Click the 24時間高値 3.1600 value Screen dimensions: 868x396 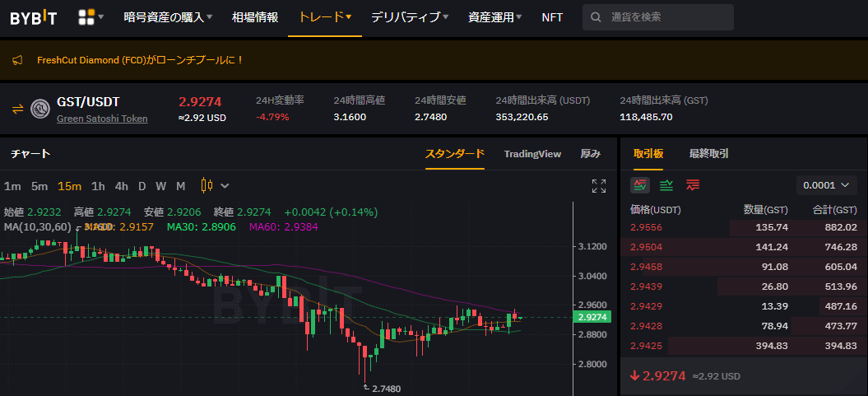[350, 117]
